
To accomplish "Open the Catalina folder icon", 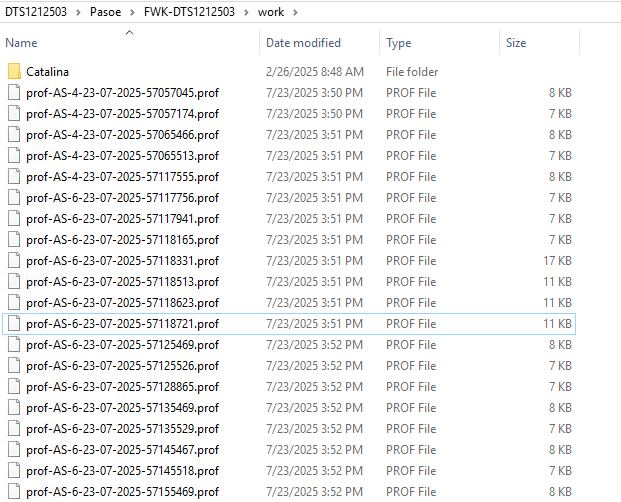I will 14,72.
